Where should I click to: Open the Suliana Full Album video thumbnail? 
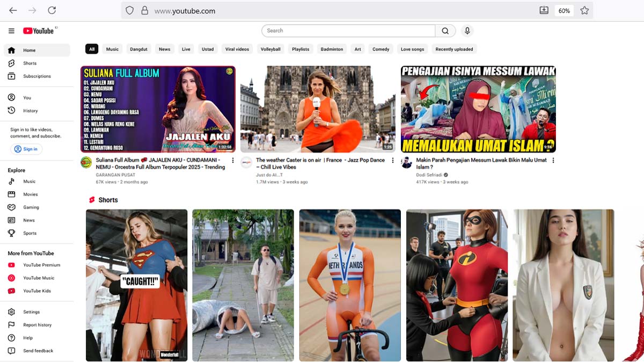pos(158,109)
